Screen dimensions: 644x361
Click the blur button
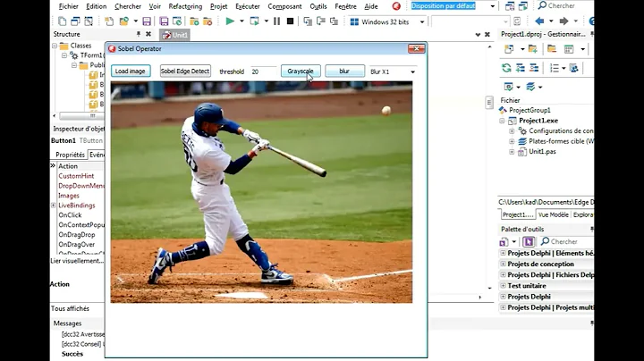[344, 71]
